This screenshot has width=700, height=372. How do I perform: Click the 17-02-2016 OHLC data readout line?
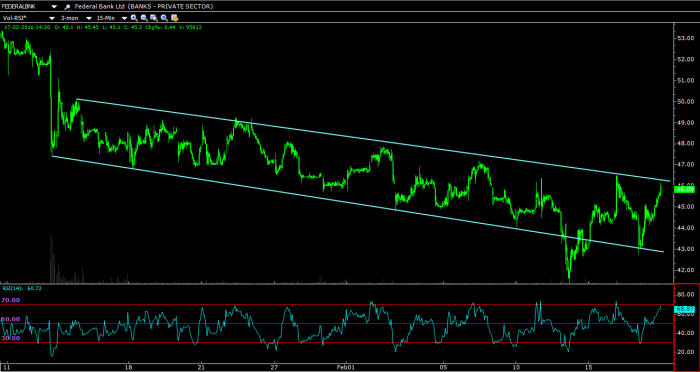tap(103, 27)
